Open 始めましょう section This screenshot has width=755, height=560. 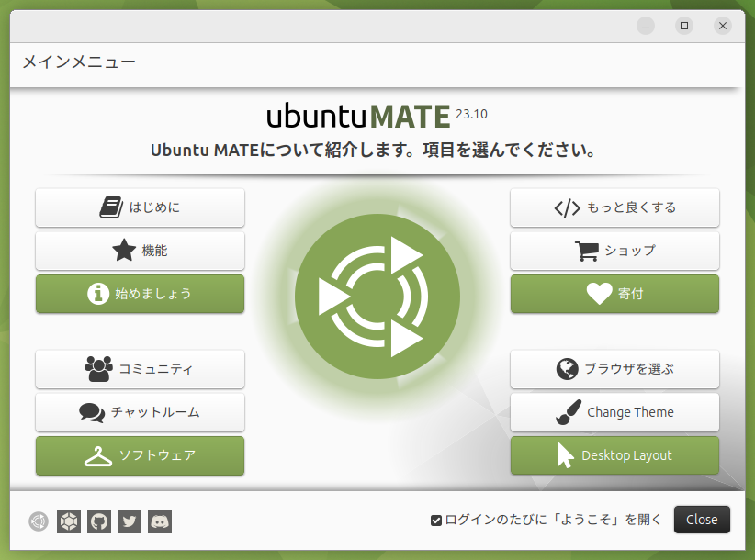pos(140,294)
